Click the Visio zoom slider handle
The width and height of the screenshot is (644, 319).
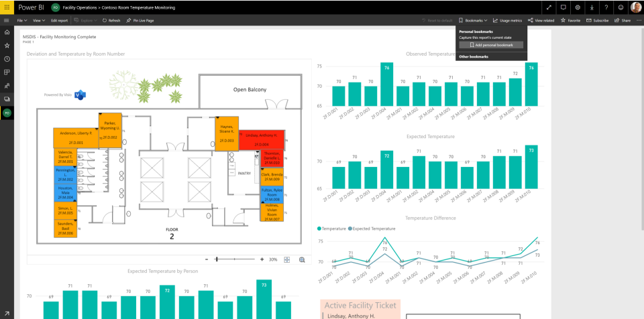[x=217, y=259]
